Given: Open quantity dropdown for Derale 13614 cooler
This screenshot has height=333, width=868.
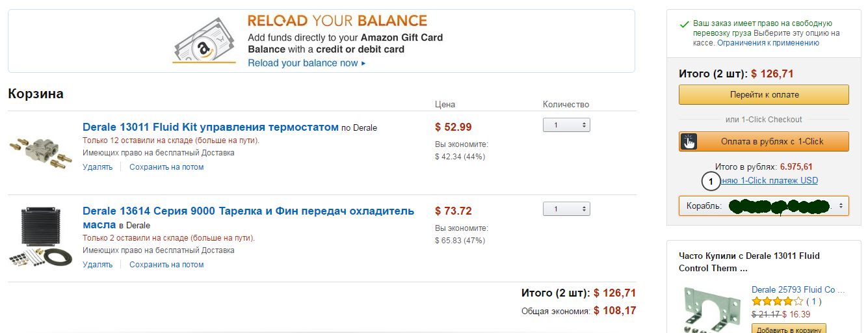Looking at the screenshot, I should tap(566, 209).
